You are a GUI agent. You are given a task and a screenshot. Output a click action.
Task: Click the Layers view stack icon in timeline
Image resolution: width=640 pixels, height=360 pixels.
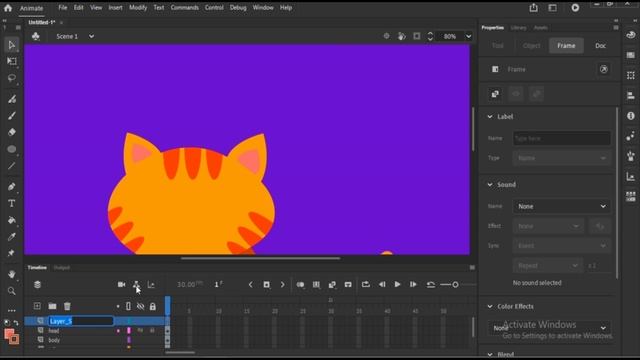38,284
